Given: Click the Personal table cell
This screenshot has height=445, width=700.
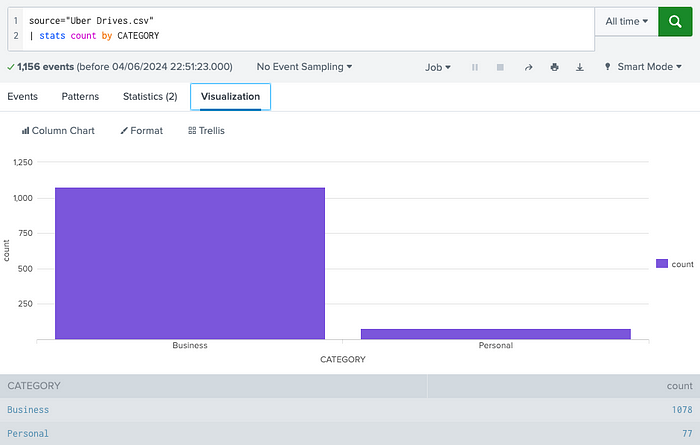Looking at the screenshot, I should coord(28,433).
